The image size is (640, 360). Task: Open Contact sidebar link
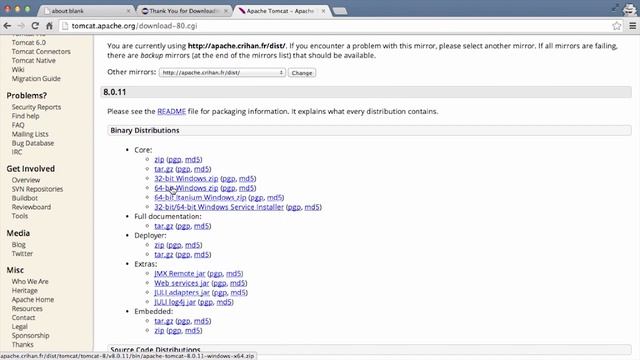(x=23, y=318)
